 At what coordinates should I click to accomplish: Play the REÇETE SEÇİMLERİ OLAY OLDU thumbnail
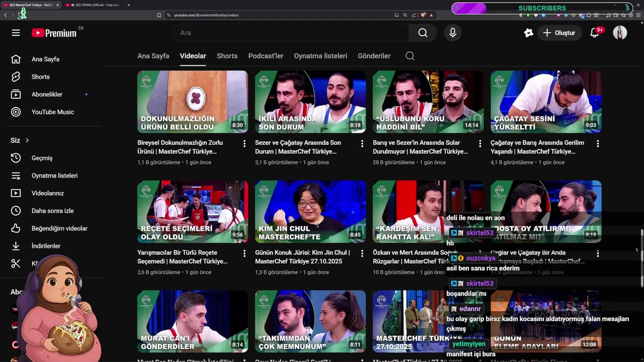pyautogui.click(x=193, y=212)
